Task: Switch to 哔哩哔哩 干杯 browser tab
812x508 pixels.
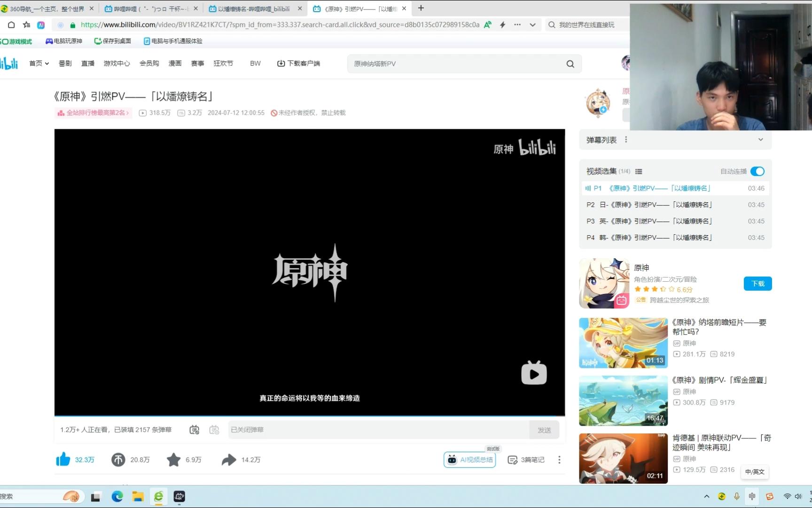Action: (151, 8)
